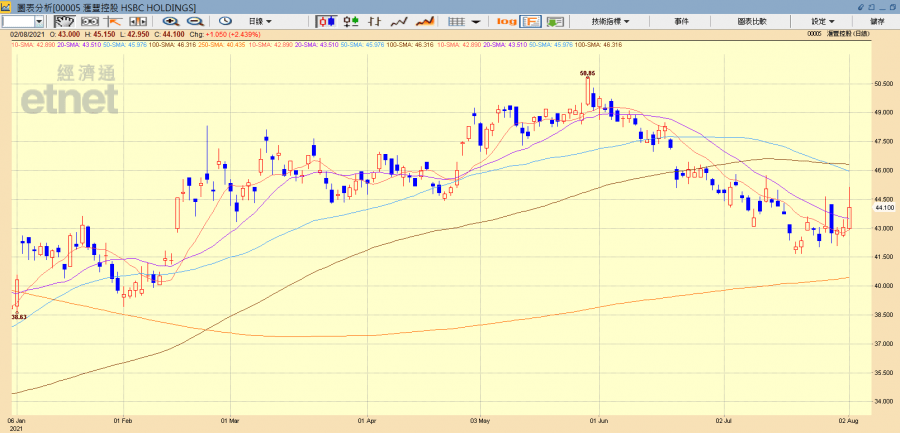Screen dimensions: 900x433
Task: Toggle logarithmic scale with log button
Action: [x=506, y=21]
